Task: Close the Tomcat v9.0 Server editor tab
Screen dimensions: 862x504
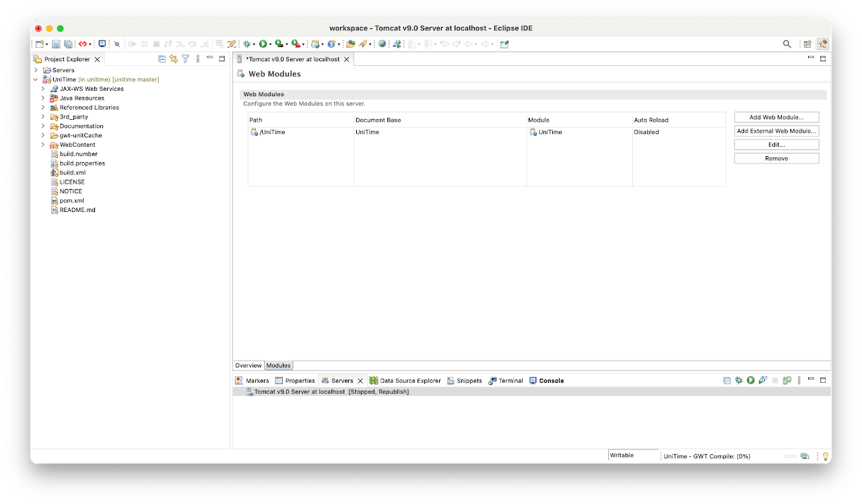Action: [347, 59]
